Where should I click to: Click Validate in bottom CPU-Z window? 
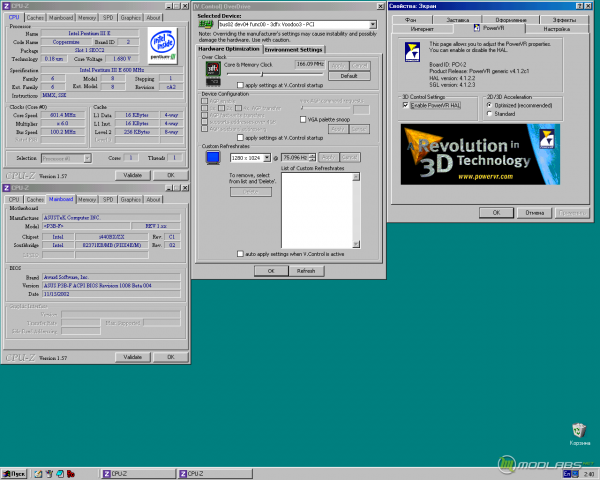click(x=132, y=357)
